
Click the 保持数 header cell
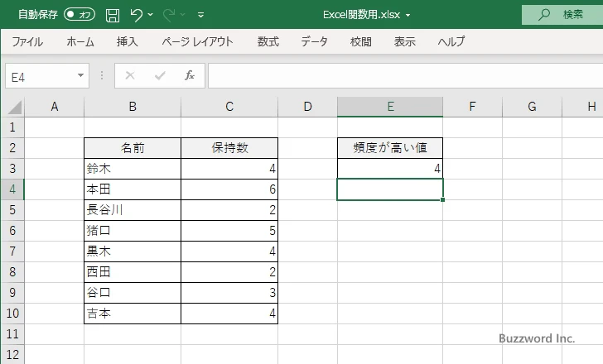coord(229,148)
